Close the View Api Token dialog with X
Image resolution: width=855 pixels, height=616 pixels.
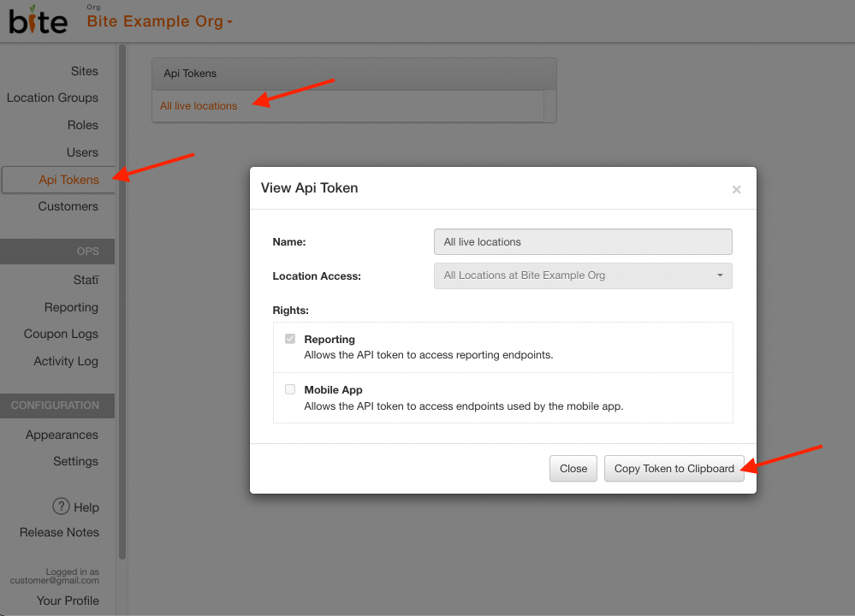736,189
